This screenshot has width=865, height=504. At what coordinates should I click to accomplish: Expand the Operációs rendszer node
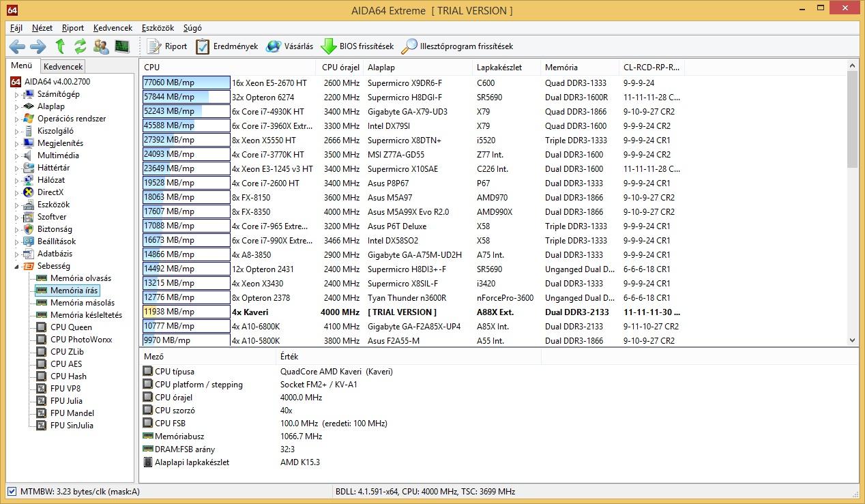point(16,119)
